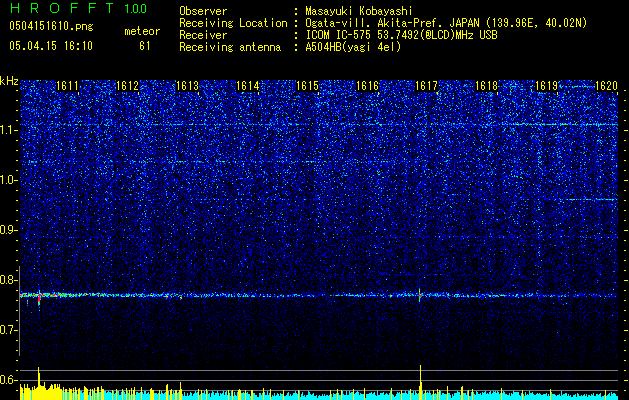Screen dimensions: 629x400
Task: Select the meteor count value 61
Action: point(145,46)
